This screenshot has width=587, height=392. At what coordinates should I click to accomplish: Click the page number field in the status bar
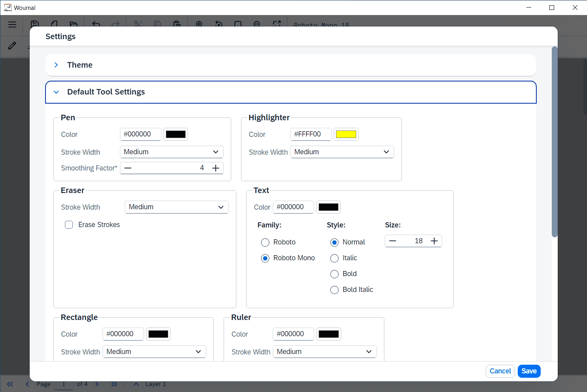(63, 384)
